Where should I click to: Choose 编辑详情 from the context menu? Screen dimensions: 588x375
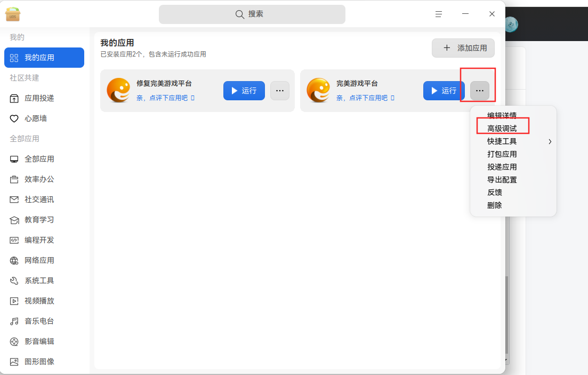point(502,115)
